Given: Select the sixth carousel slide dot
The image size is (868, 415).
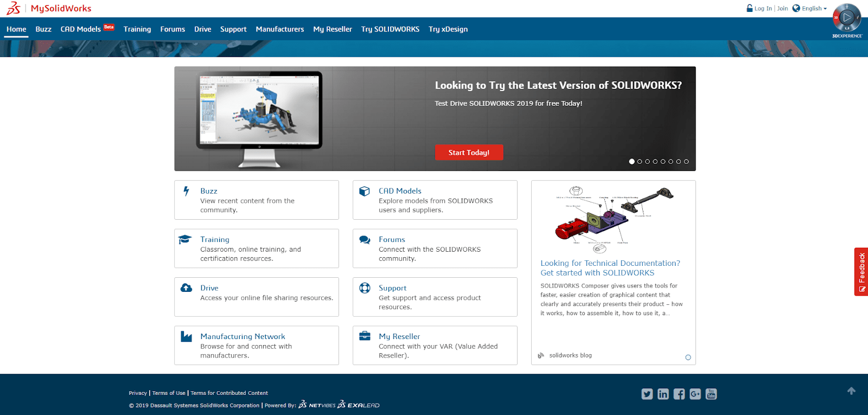Looking at the screenshot, I should (x=671, y=161).
